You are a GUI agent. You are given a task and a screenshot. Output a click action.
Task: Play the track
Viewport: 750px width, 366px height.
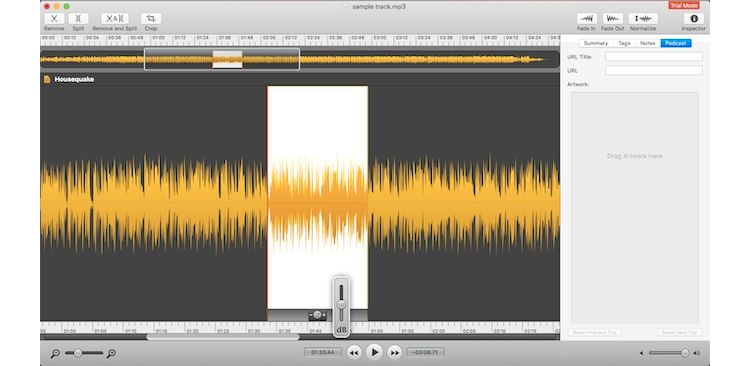click(374, 353)
